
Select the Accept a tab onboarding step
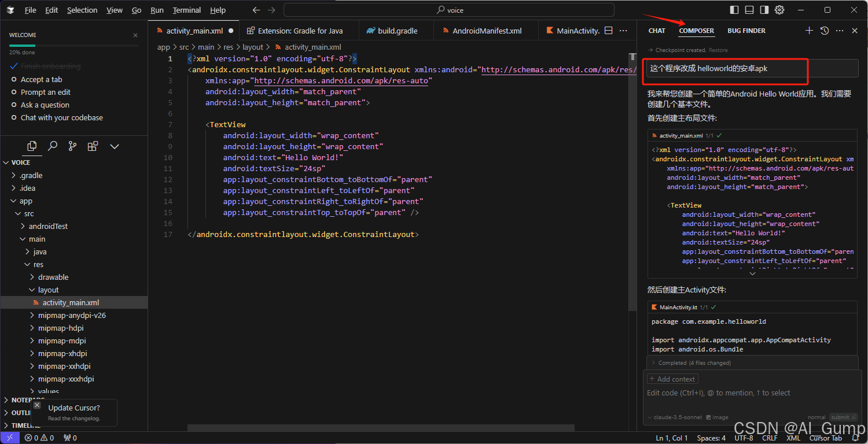coord(41,80)
